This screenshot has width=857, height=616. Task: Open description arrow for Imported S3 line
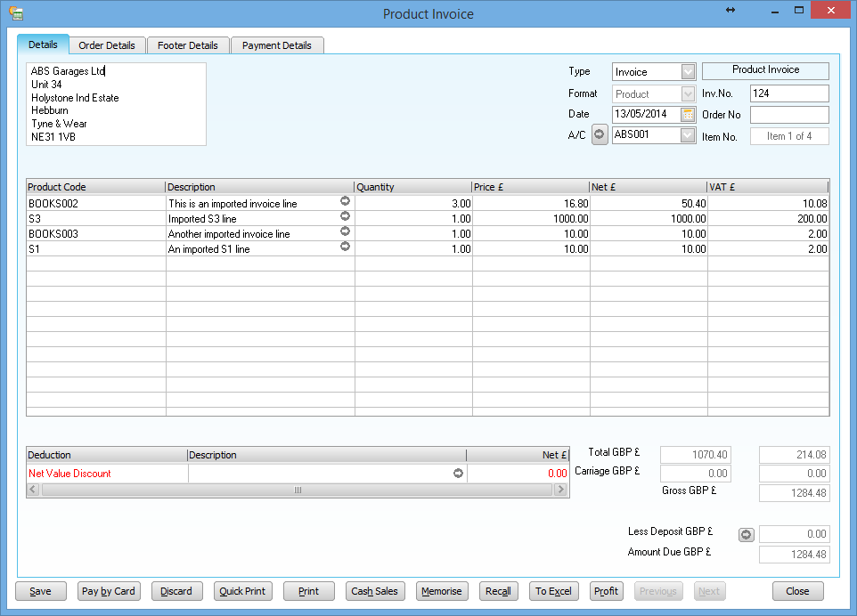(x=345, y=216)
